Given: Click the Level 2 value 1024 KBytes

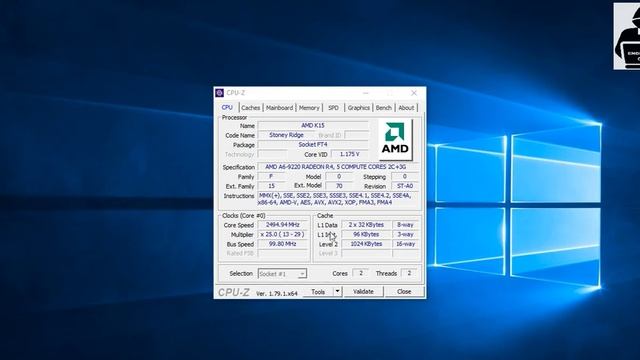Looking at the screenshot, I should click(x=366, y=244).
